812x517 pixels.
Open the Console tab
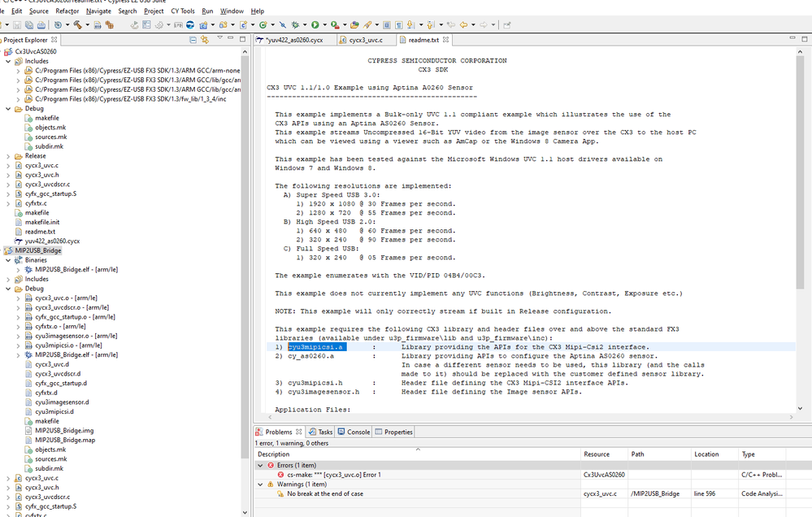[x=354, y=432]
